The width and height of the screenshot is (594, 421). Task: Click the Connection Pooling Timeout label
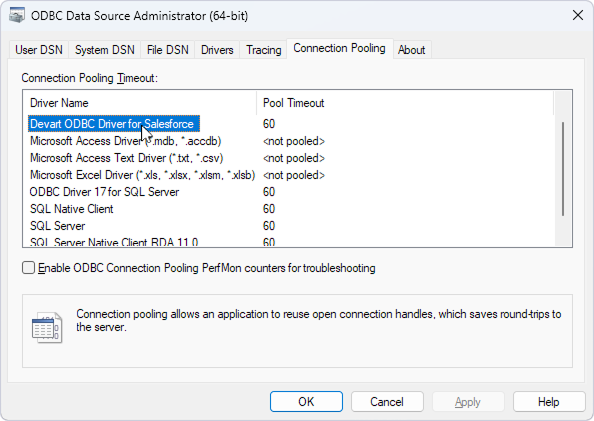[x=89, y=78]
